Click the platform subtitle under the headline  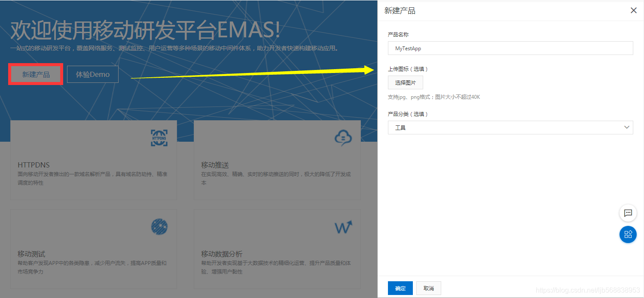click(174, 48)
